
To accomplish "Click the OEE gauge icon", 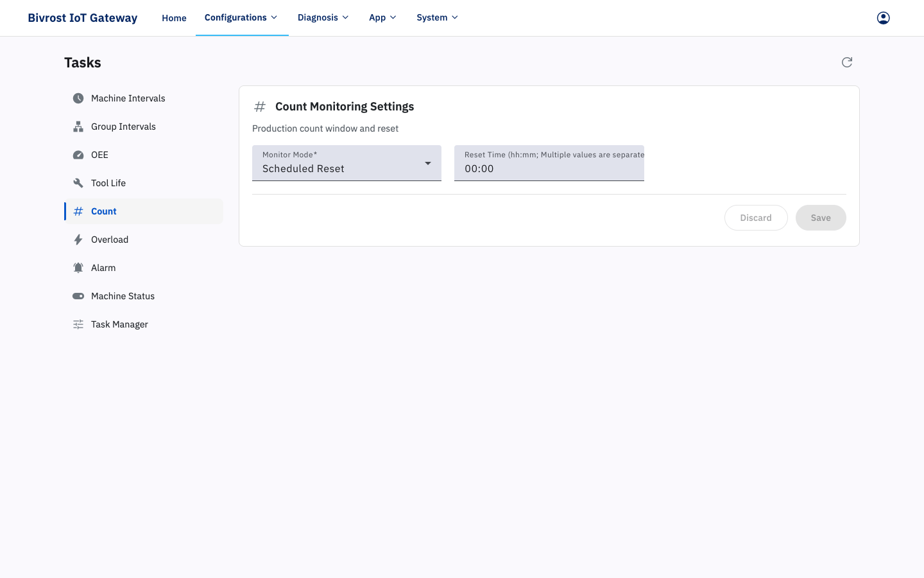I will point(78,155).
